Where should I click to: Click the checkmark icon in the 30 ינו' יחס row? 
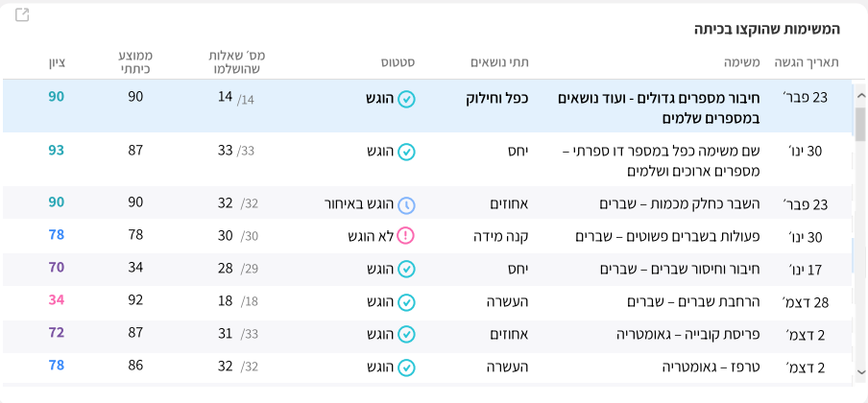(406, 152)
